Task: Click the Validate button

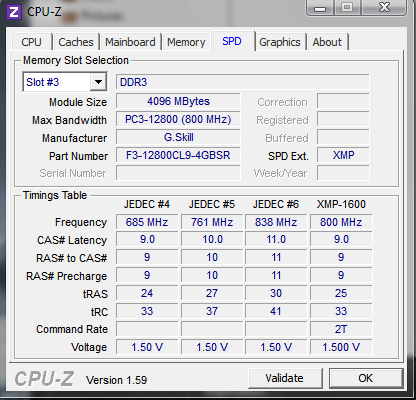Action: click(x=284, y=378)
